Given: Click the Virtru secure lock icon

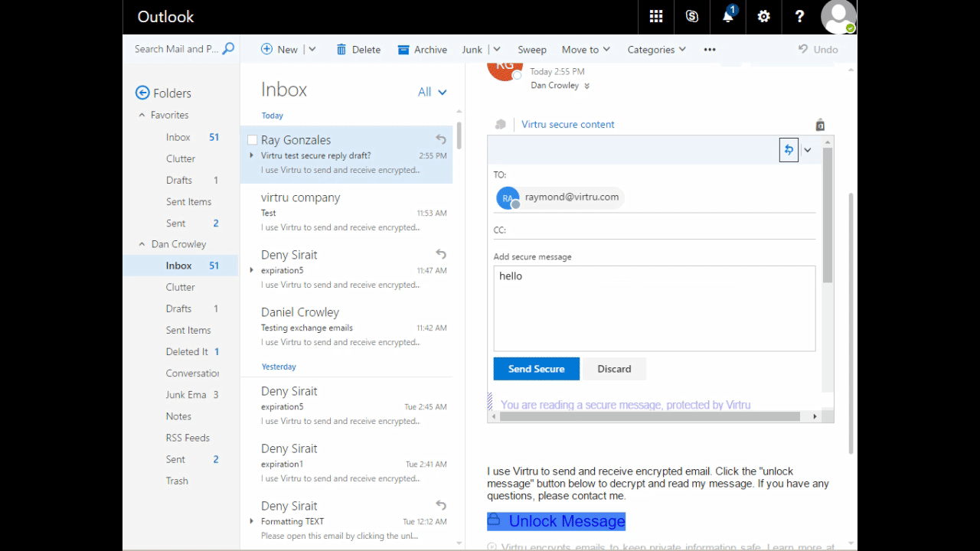Looking at the screenshot, I should coord(820,125).
